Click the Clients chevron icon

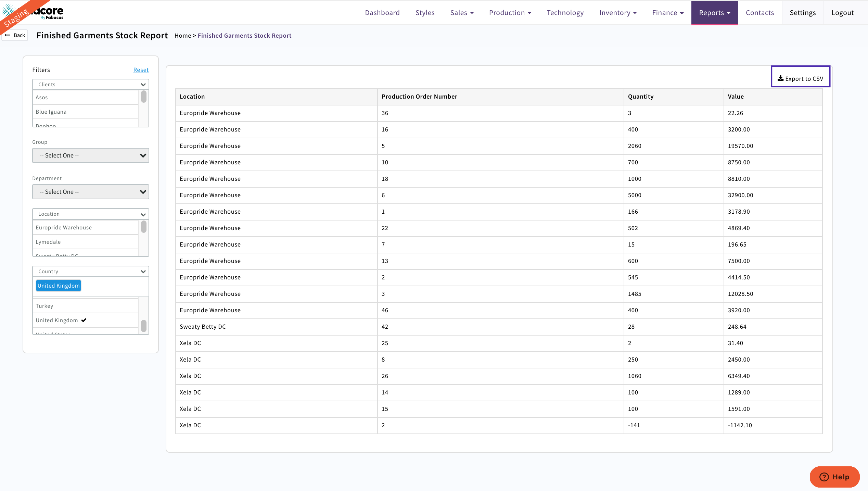tap(143, 85)
